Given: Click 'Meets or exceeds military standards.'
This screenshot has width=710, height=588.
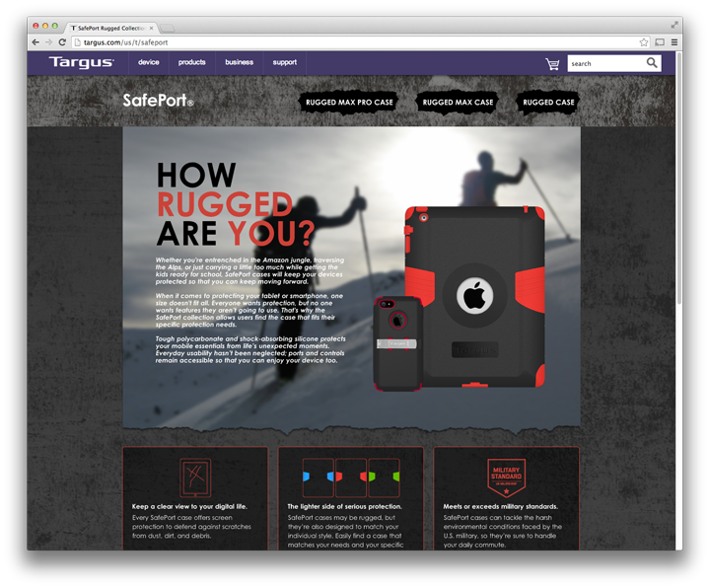Looking at the screenshot, I should (501, 506).
